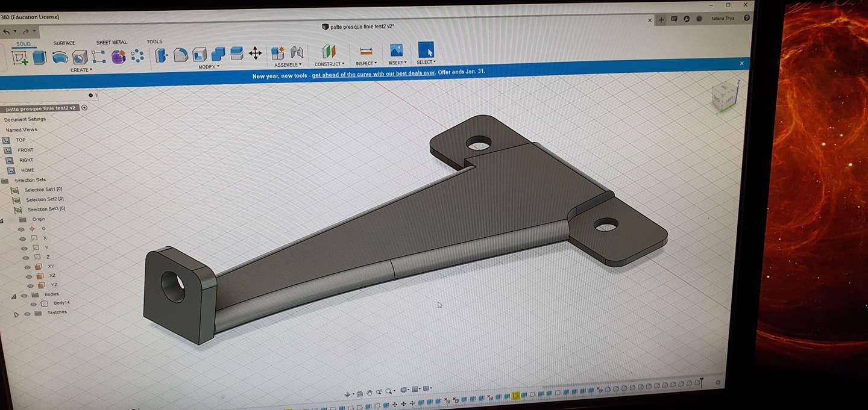868x410 pixels.
Task: Toggle visibility of the Y axis
Action: (x=24, y=248)
